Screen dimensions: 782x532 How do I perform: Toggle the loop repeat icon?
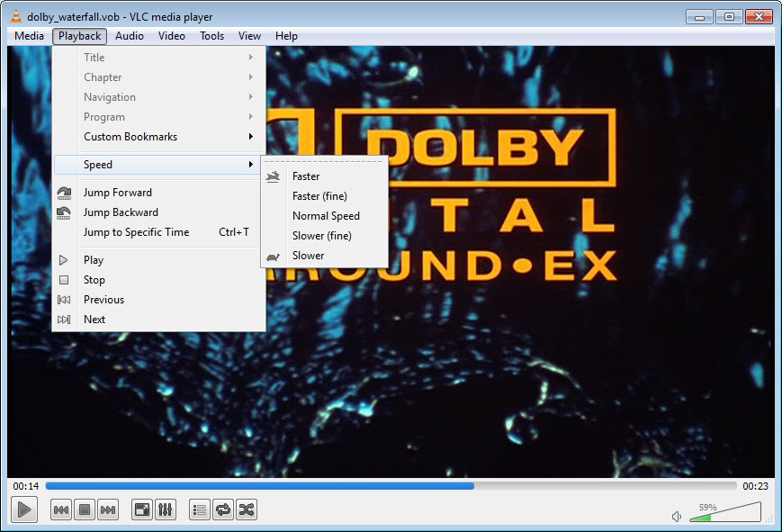tap(223, 509)
